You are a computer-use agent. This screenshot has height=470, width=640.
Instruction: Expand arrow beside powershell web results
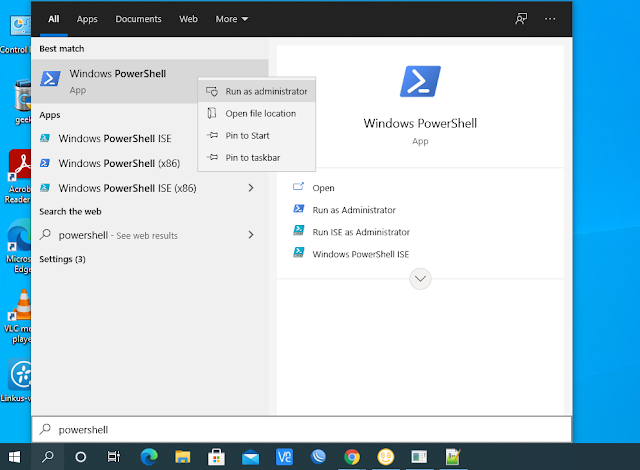tap(251, 235)
